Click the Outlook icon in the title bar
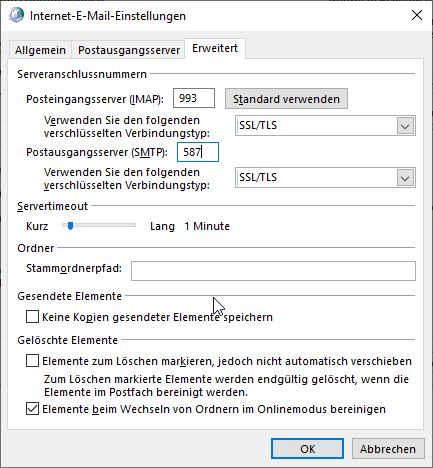Image resolution: width=433 pixels, height=468 pixels. pyautogui.click(x=16, y=15)
